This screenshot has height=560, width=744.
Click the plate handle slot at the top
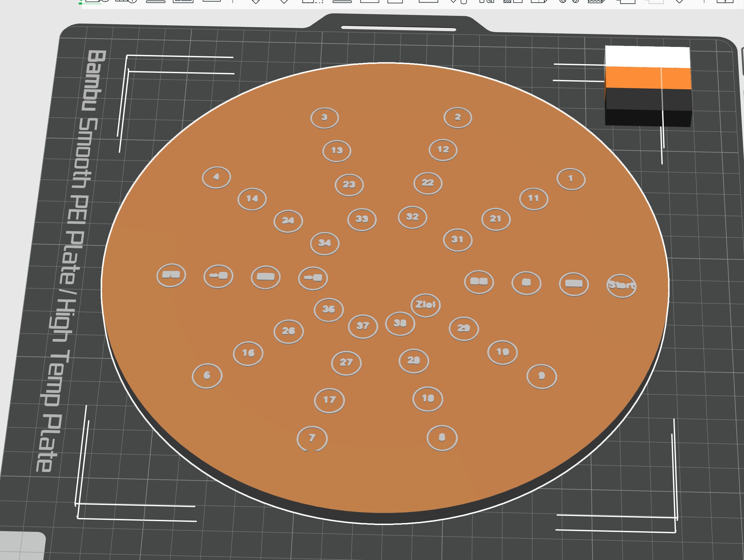[398, 28]
